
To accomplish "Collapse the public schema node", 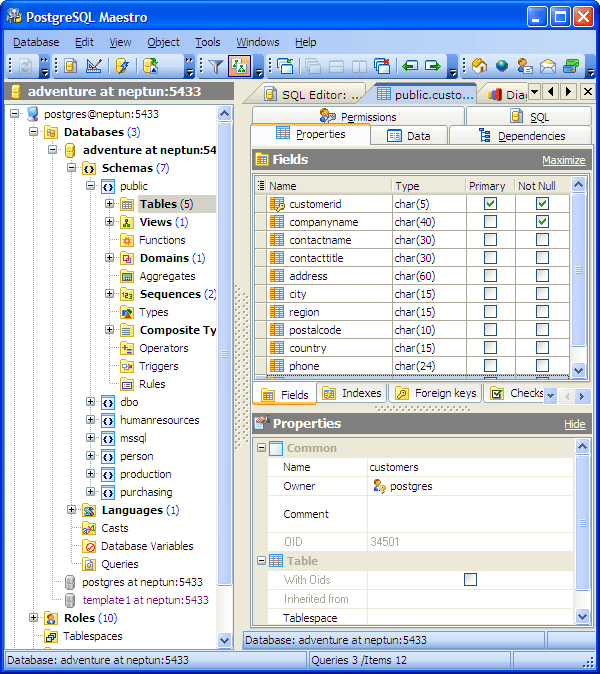I will pyautogui.click(x=90, y=186).
